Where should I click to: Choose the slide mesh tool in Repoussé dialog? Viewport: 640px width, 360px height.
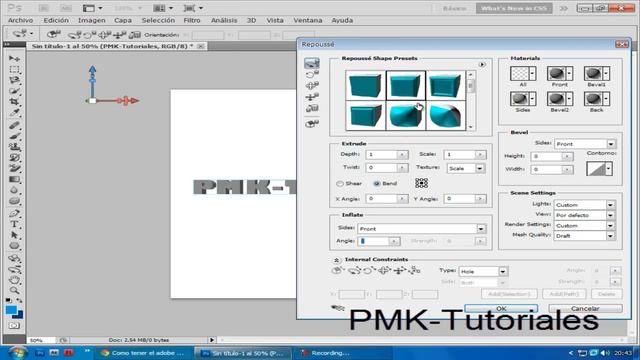tap(312, 97)
